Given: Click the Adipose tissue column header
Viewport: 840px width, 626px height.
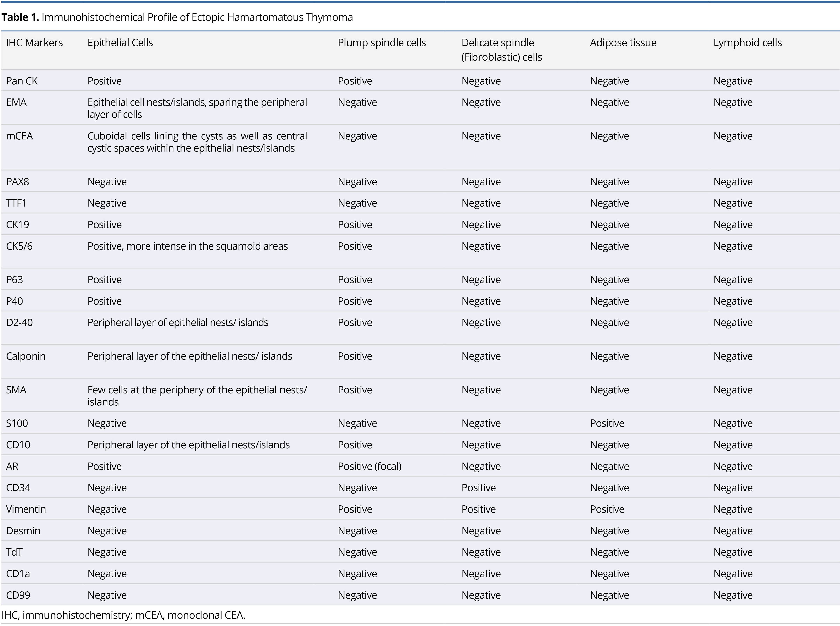Looking at the screenshot, I should click(623, 43).
